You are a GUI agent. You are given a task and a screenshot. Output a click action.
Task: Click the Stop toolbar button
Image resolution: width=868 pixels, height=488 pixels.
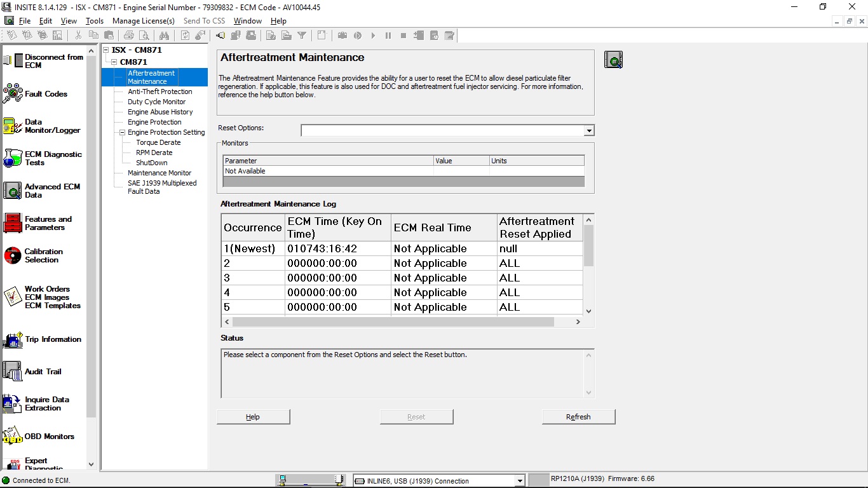pyautogui.click(x=403, y=36)
